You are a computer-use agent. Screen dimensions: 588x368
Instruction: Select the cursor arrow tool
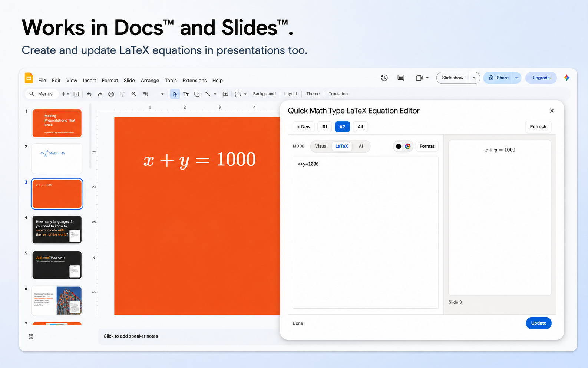click(175, 94)
